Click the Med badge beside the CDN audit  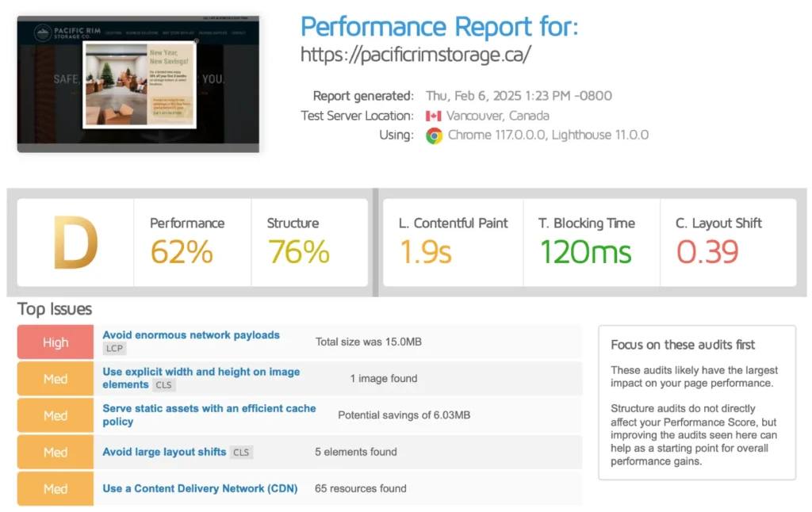(56, 489)
